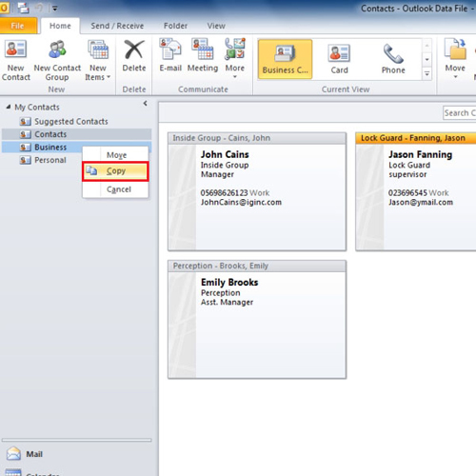Click Undo in quick access toolbar
Image resolution: width=476 pixels, height=476 pixels.
pos(39,8)
